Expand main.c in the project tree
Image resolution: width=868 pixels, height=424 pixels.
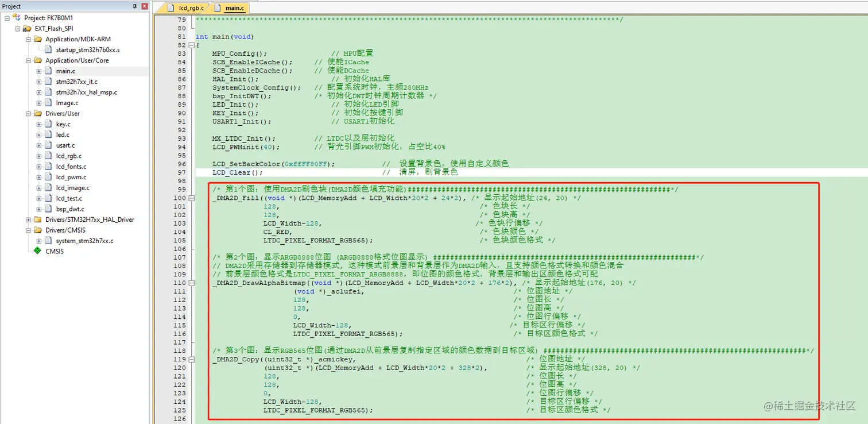tap(39, 71)
